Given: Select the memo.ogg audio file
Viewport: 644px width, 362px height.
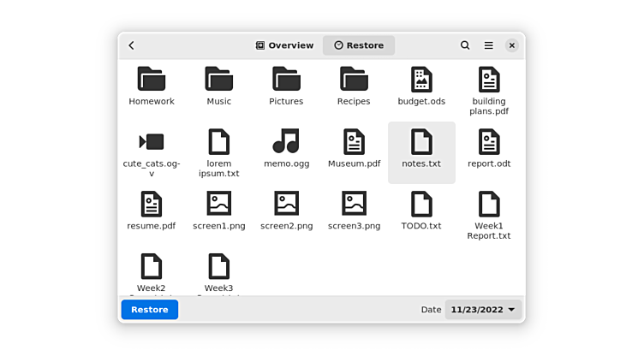Looking at the screenshot, I should [286, 142].
